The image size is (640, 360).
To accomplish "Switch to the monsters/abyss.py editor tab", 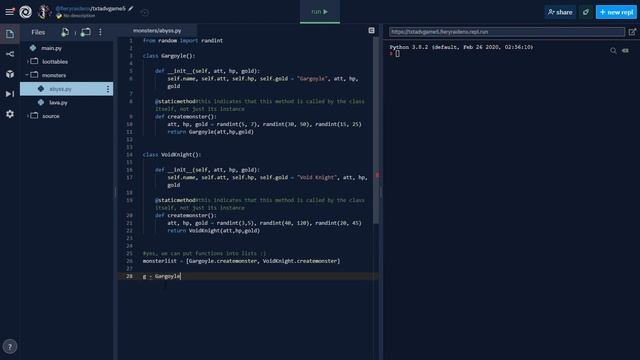I will pyautogui.click(x=157, y=31).
